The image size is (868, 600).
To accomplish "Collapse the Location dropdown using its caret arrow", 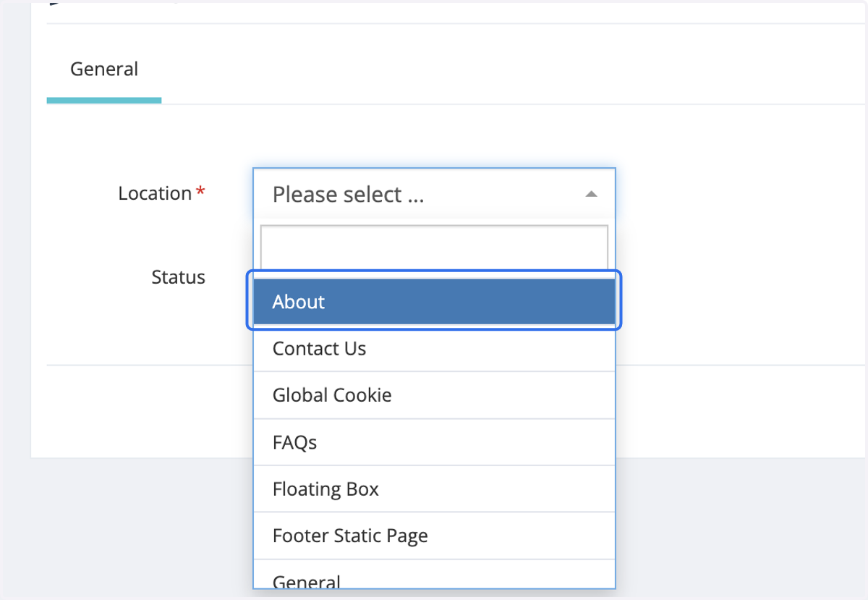I will point(591,194).
